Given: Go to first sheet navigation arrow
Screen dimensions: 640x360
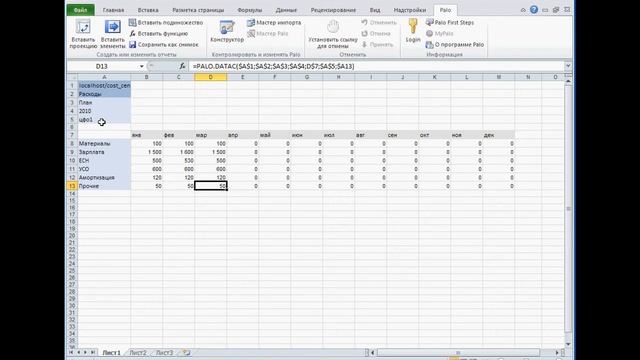Looking at the screenshot, I should 71,352.
